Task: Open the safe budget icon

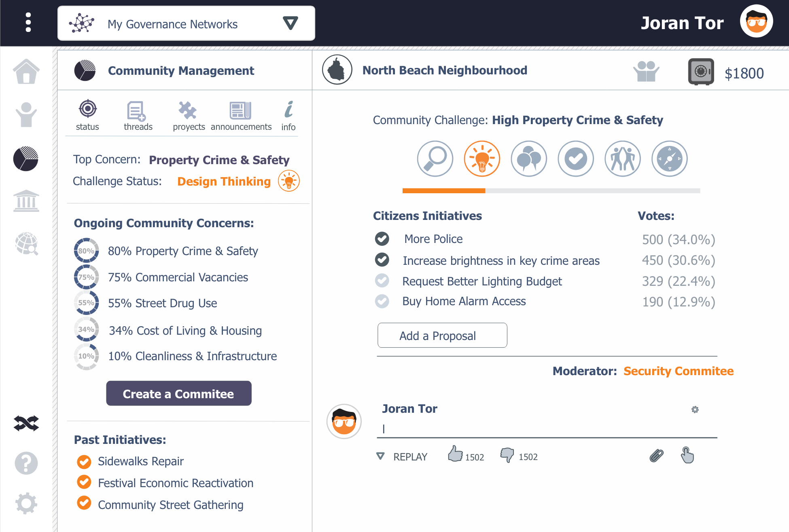Action: coord(701,72)
